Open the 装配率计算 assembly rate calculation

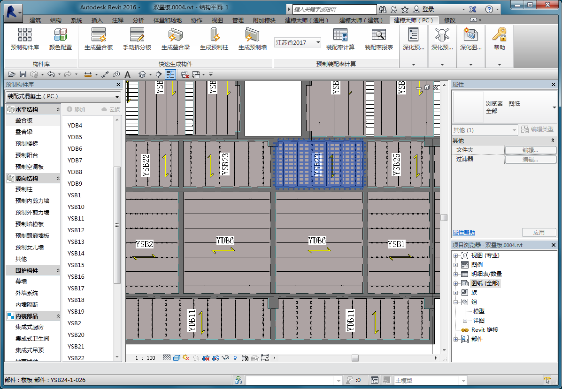click(x=340, y=39)
